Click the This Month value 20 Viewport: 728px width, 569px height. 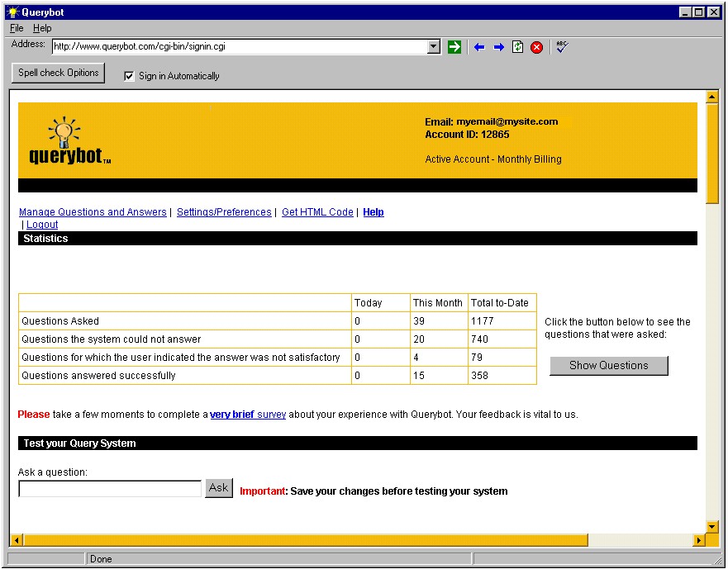click(419, 339)
